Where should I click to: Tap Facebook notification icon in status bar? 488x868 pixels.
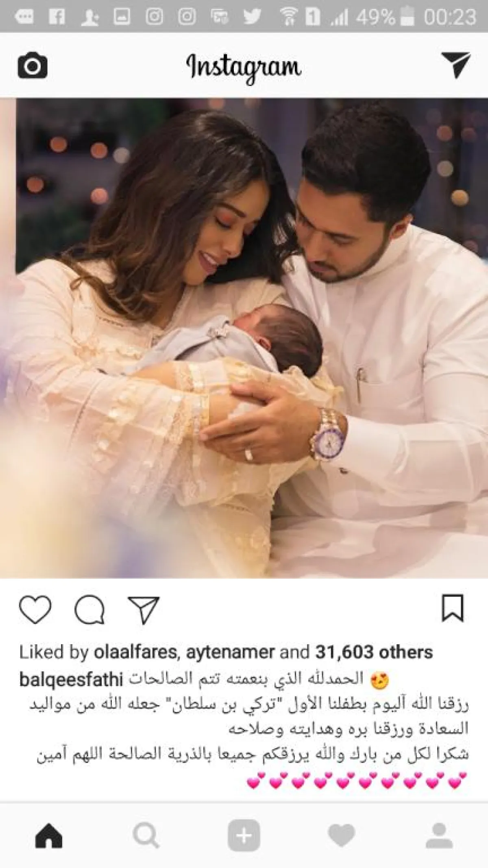point(57,17)
